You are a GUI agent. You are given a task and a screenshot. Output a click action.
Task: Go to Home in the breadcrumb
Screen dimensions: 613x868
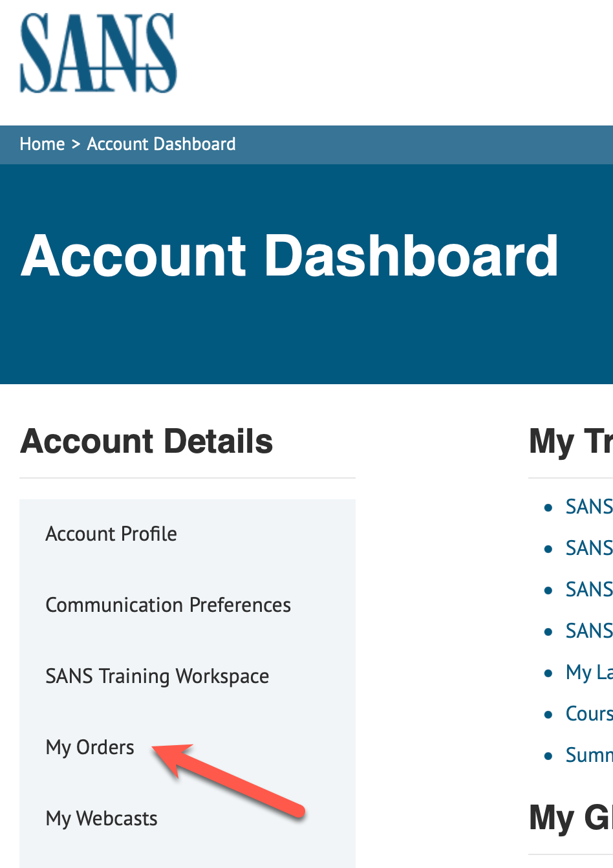point(42,144)
